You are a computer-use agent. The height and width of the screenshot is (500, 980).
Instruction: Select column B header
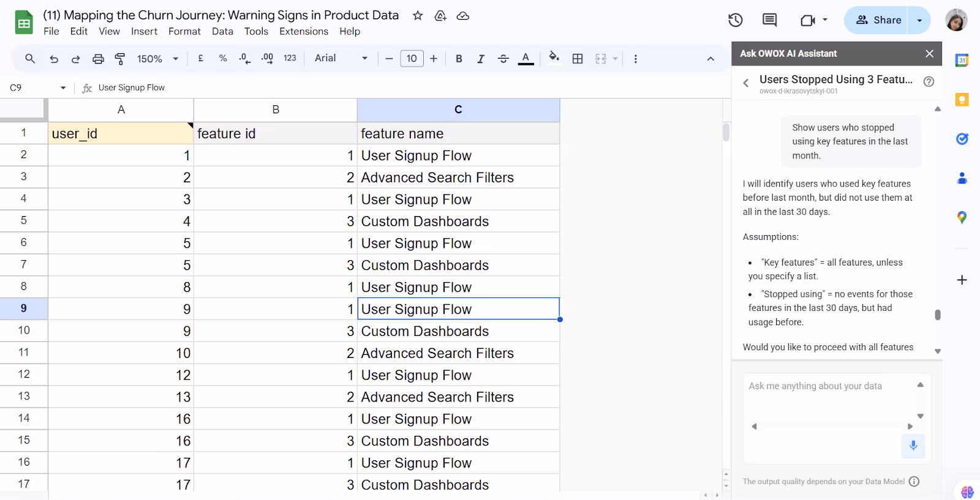coord(276,110)
